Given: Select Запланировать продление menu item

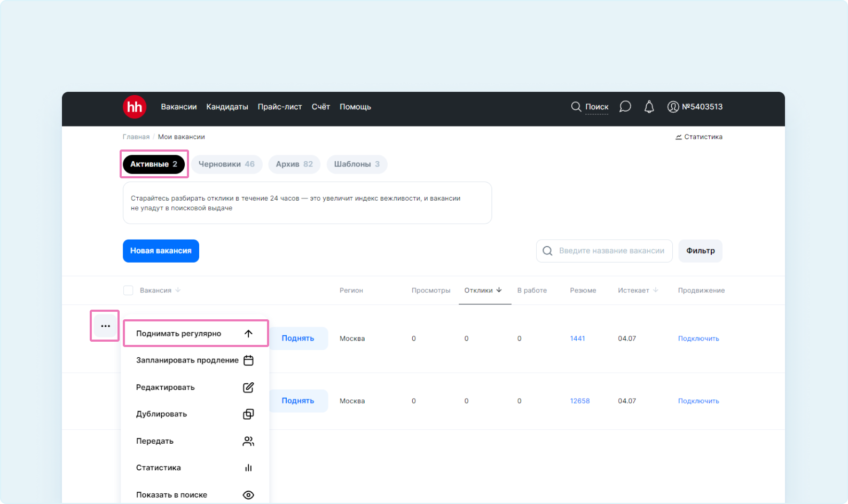Looking at the screenshot, I should 195,360.
